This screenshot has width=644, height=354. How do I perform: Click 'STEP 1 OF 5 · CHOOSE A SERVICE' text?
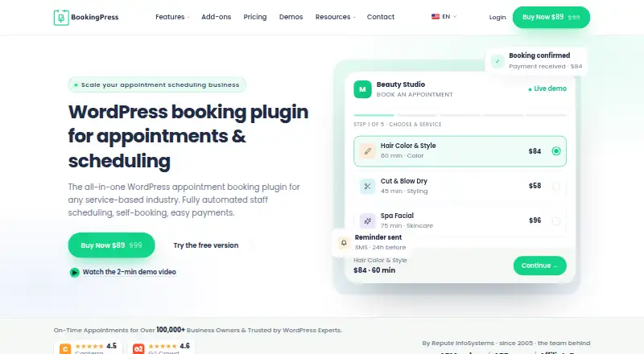398,125
